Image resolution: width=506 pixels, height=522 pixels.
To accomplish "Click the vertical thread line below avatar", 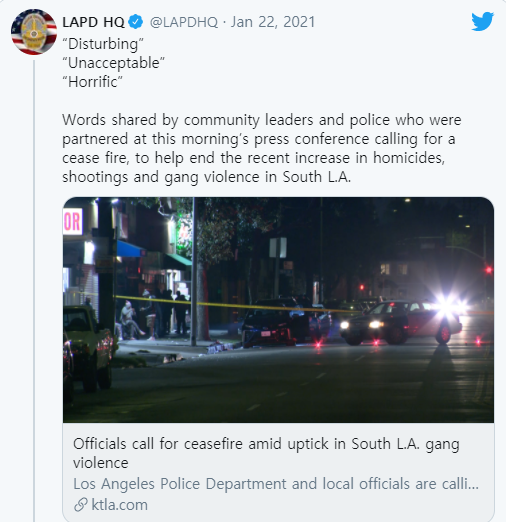I will [x=34, y=291].
